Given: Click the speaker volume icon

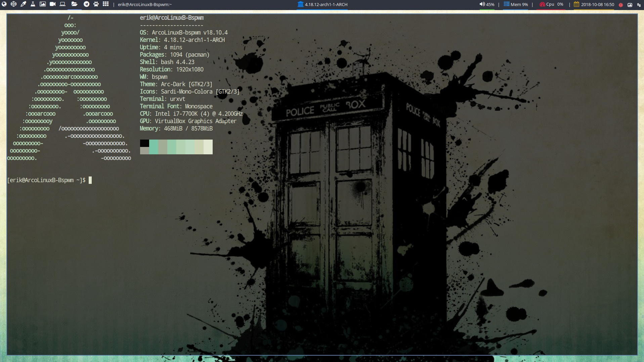Looking at the screenshot, I should tap(482, 4).
